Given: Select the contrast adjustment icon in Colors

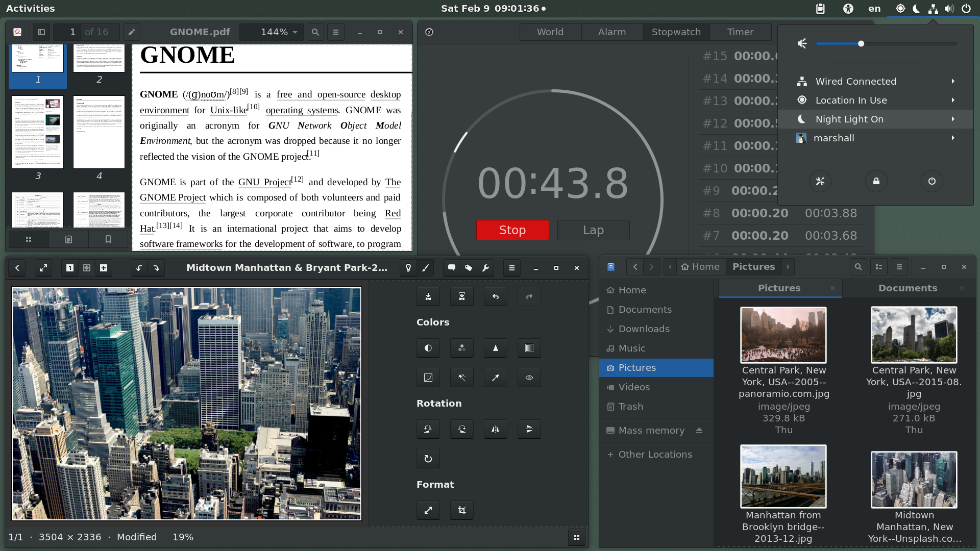Looking at the screenshot, I should click(x=428, y=348).
